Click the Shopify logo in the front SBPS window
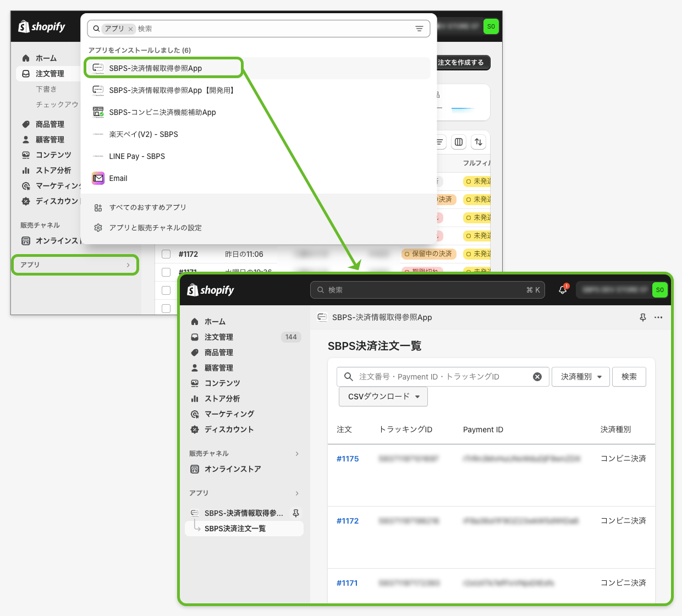This screenshot has width=682, height=616. pos(211,290)
